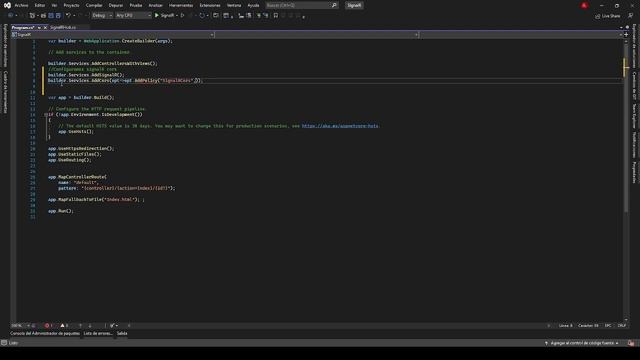Click the SignalR solution name label
The image size is (640, 360).
354,5
